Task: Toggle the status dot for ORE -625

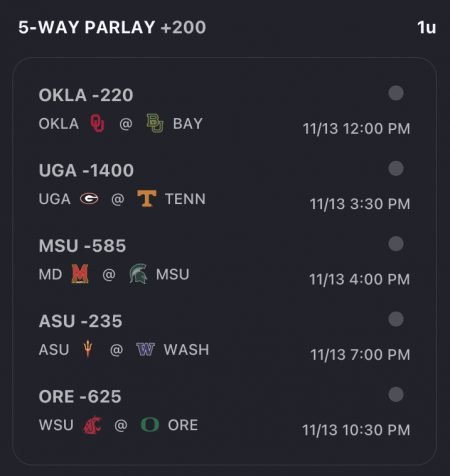Action: 396,394
